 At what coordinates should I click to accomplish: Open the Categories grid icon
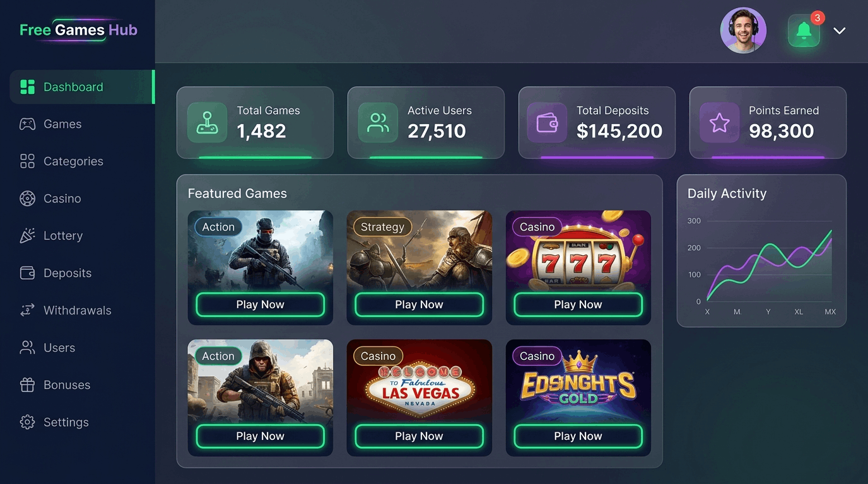point(28,161)
